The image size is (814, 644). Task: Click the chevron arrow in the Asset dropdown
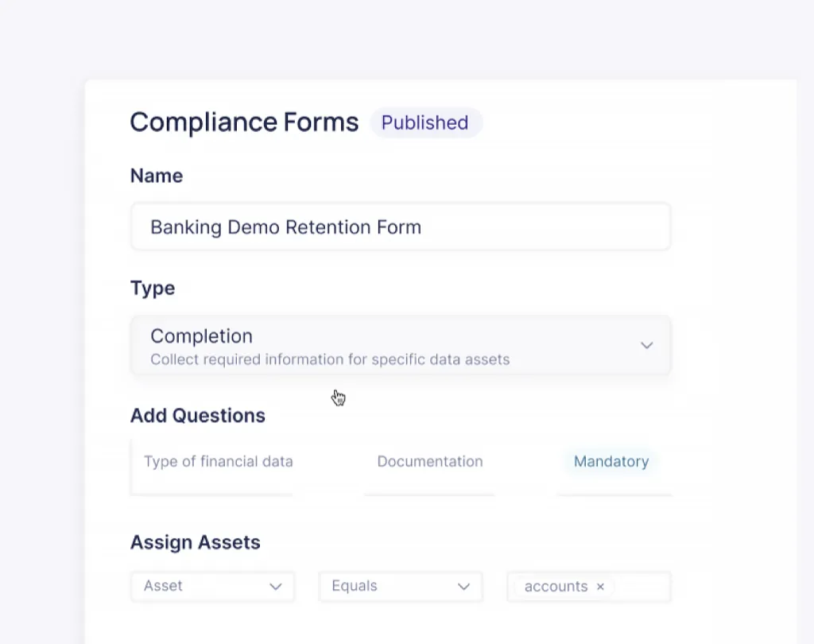click(x=276, y=587)
